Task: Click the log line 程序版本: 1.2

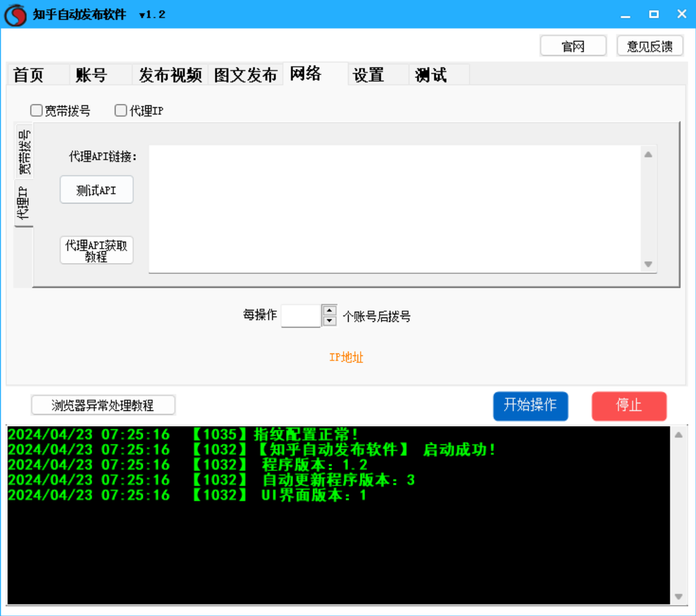Action: [x=188, y=465]
